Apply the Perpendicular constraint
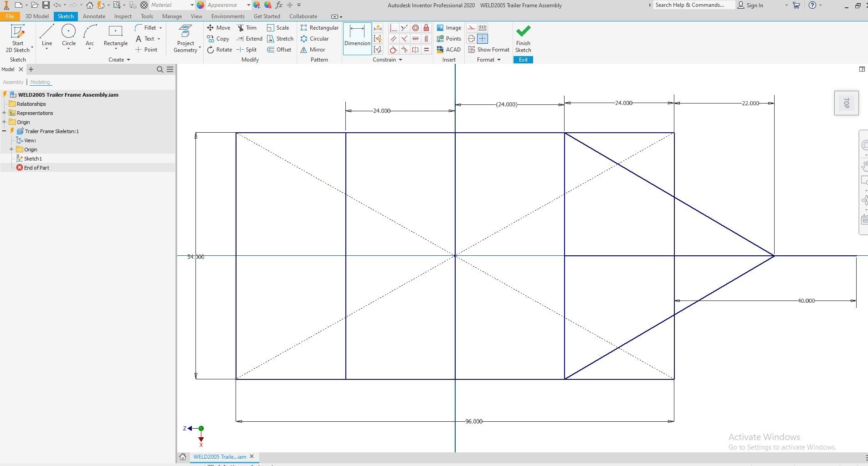This screenshot has height=466, width=868. [393, 28]
